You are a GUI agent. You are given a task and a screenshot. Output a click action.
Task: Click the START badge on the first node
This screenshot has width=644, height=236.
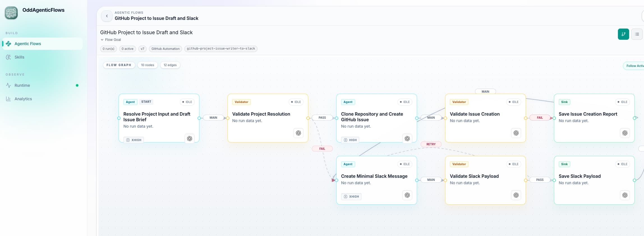pyautogui.click(x=146, y=102)
